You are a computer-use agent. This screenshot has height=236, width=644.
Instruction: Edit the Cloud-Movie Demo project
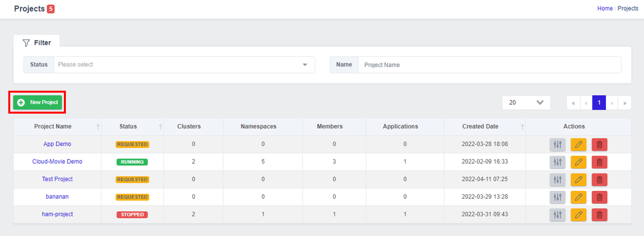[579, 162]
